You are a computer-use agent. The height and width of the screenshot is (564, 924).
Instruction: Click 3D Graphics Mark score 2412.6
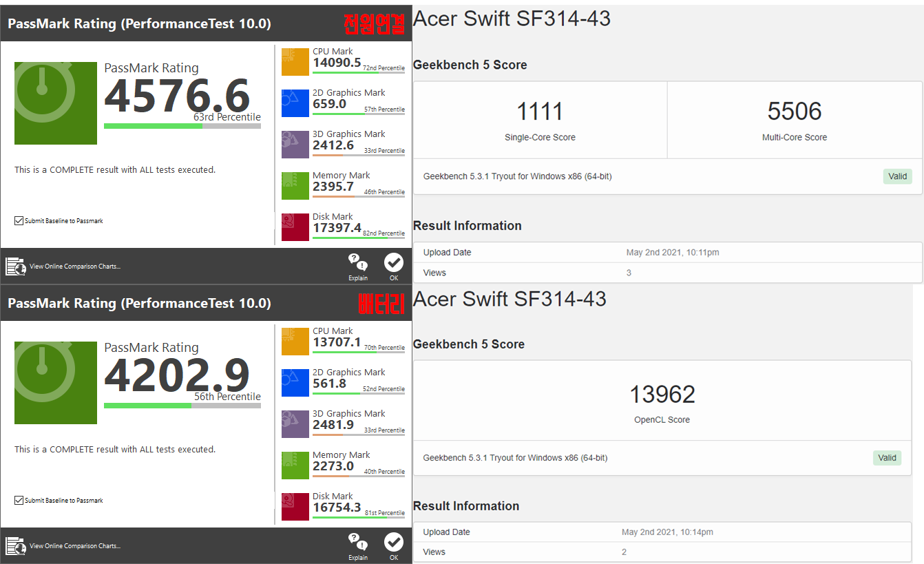tap(333, 145)
